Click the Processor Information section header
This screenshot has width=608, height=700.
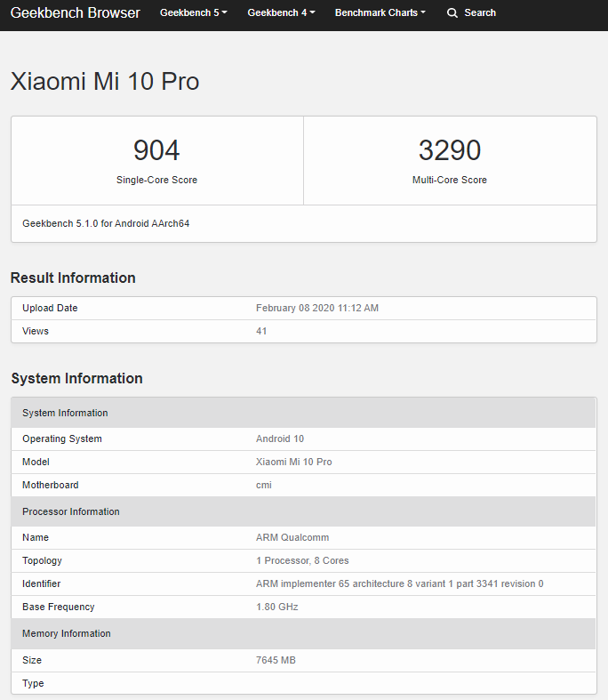(71, 511)
